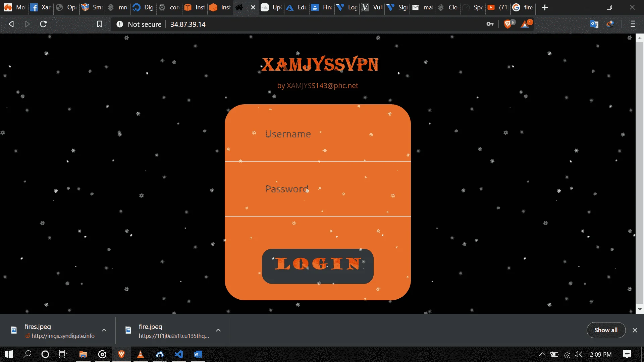Switch to the 'Spe' tab
This screenshot has height=362, width=644.
473,7
